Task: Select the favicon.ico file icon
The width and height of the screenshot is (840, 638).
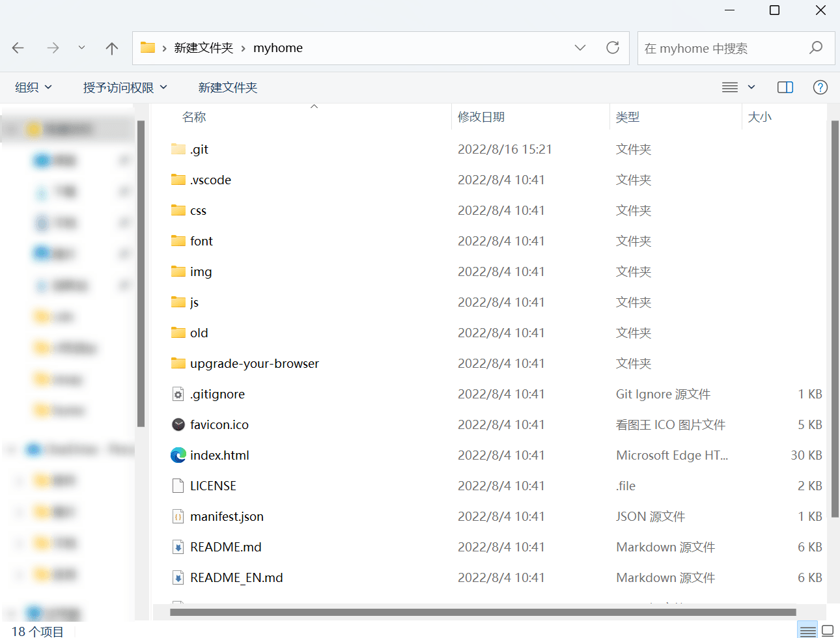Action: [178, 424]
